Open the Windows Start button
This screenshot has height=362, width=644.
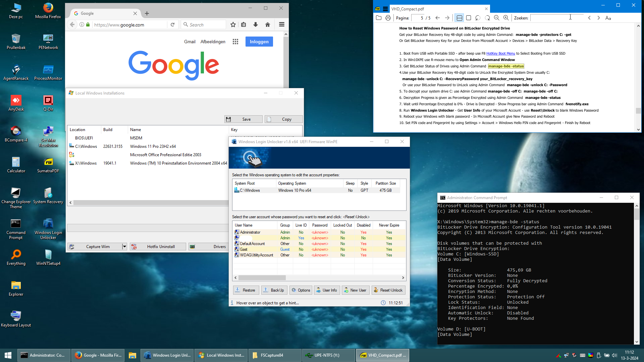point(8,355)
